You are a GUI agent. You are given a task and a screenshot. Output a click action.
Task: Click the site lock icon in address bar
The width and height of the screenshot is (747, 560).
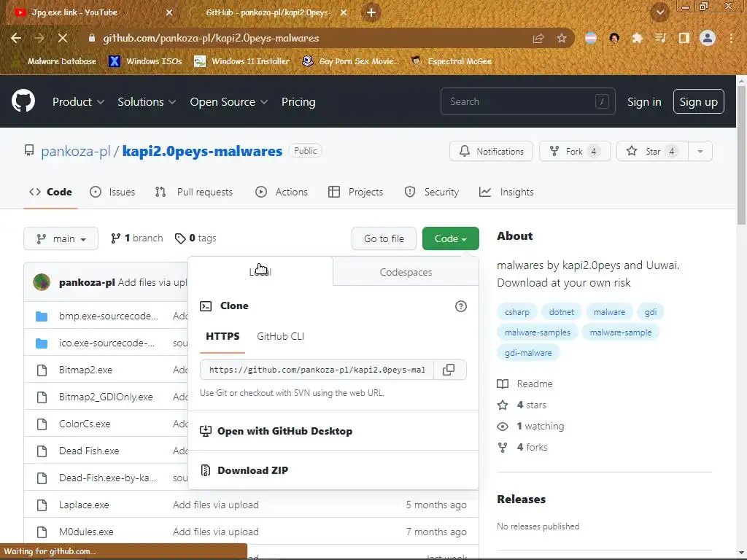click(92, 38)
